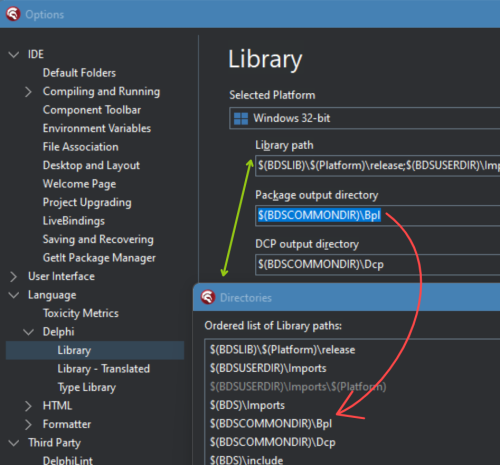
Task: Select $(BDSCOMMONDIR)\Dcp in the list
Action: click(272, 442)
